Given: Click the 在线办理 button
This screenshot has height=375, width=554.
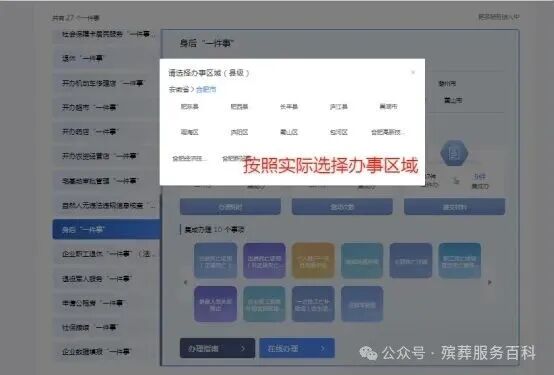Looking at the screenshot, I should coord(297,348).
